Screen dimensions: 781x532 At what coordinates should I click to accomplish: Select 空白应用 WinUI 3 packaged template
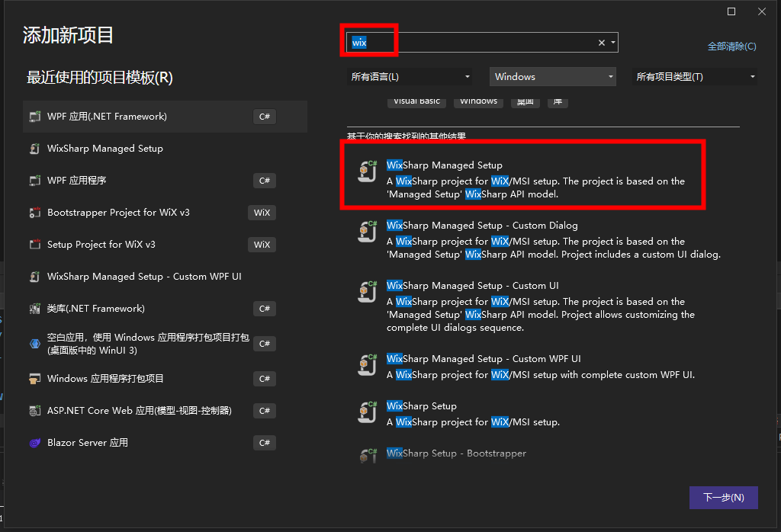[x=165, y=344]
